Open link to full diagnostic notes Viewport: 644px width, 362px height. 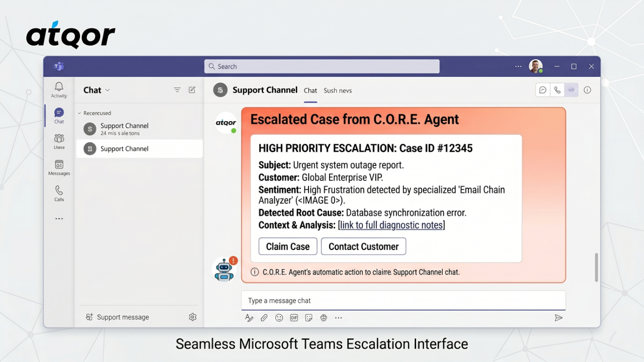tap(391, 225)
